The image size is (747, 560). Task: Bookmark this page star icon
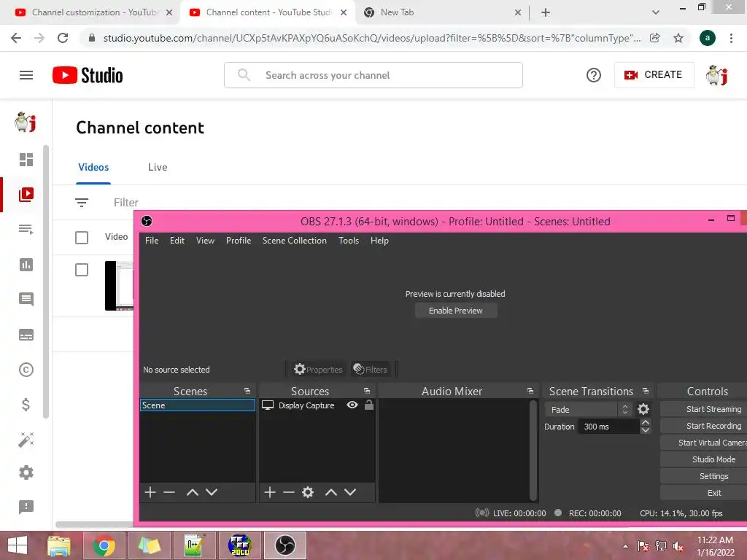click(678, 38)
